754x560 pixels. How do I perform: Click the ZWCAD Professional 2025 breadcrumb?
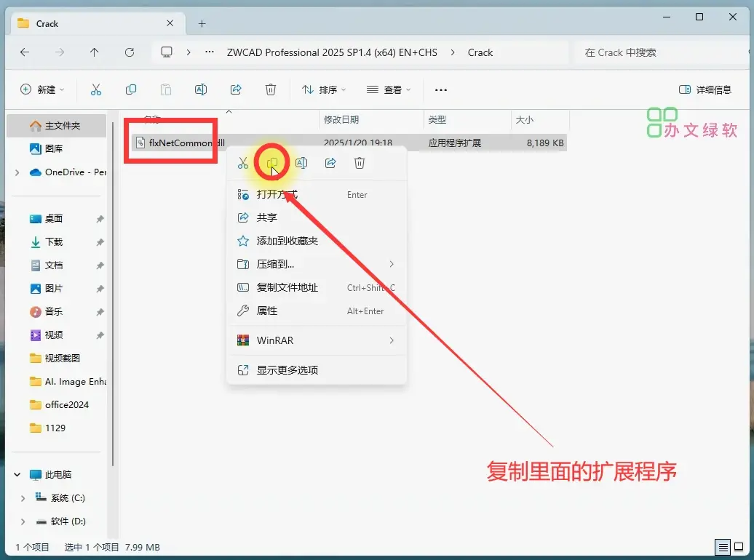click(332, 52)
